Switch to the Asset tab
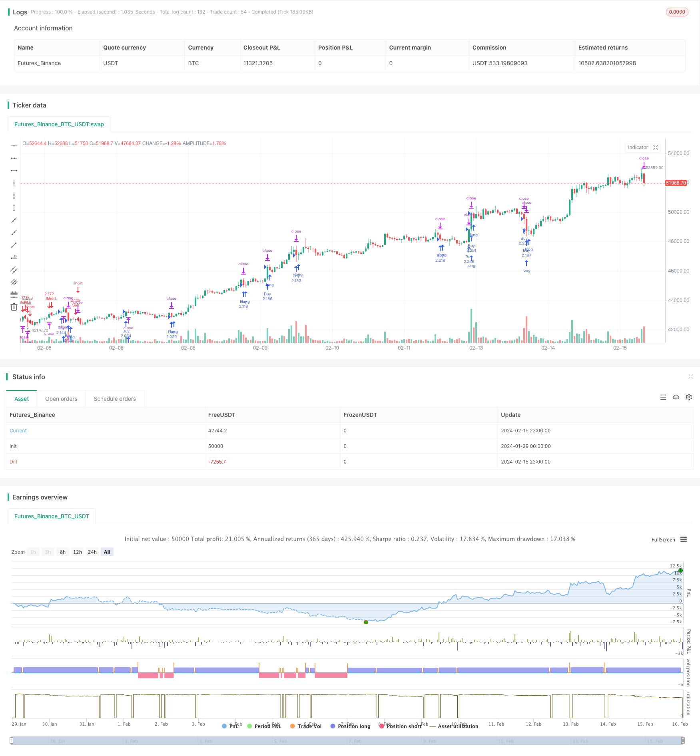This screenshot has height=756, width=700. (x=22, y=399)
